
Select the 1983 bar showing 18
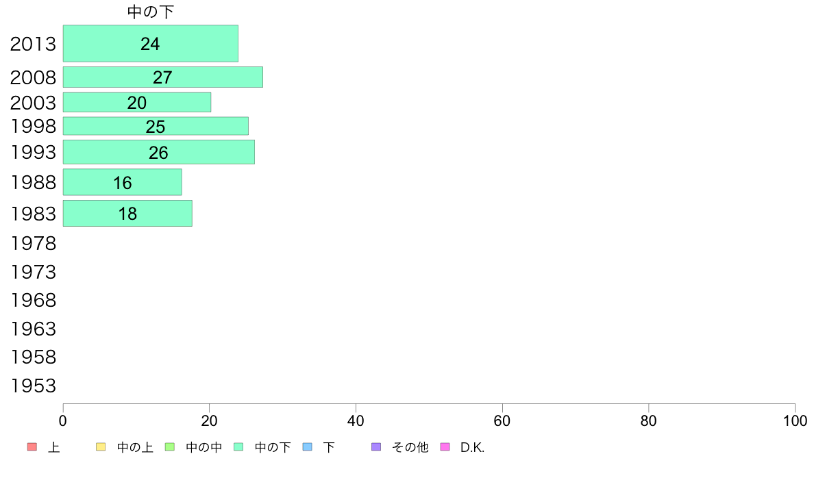[x=127, y=214]
